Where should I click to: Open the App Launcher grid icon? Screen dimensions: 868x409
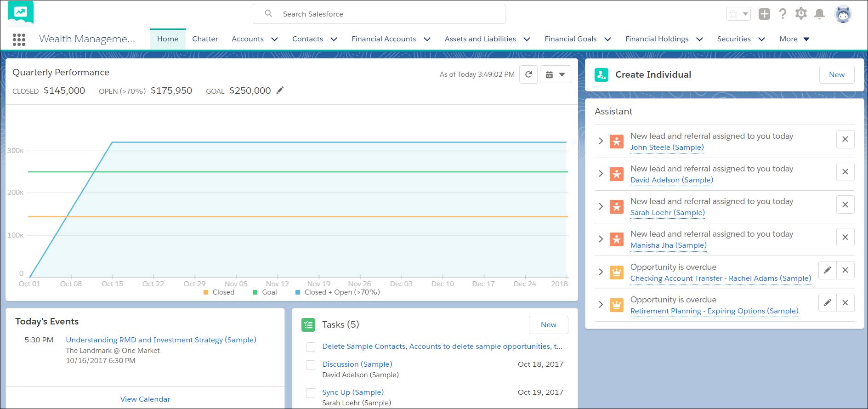(19, 40)
